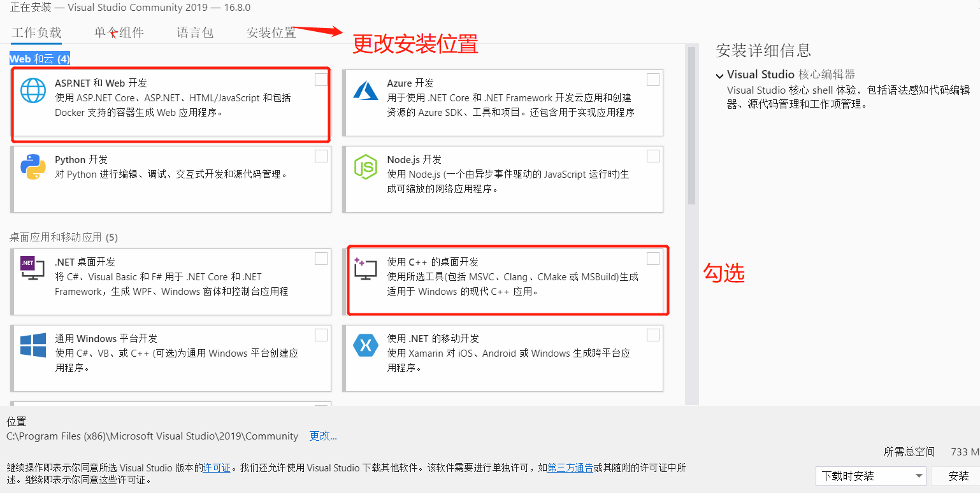Tick the Python development checkbox
The image size is (980, 493).
click(321, 156)
